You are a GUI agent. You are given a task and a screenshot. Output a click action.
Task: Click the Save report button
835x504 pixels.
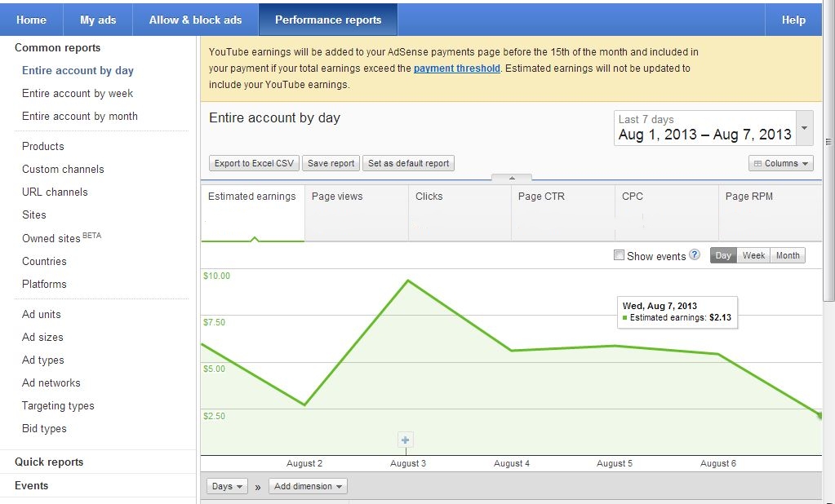pos(331,163)
